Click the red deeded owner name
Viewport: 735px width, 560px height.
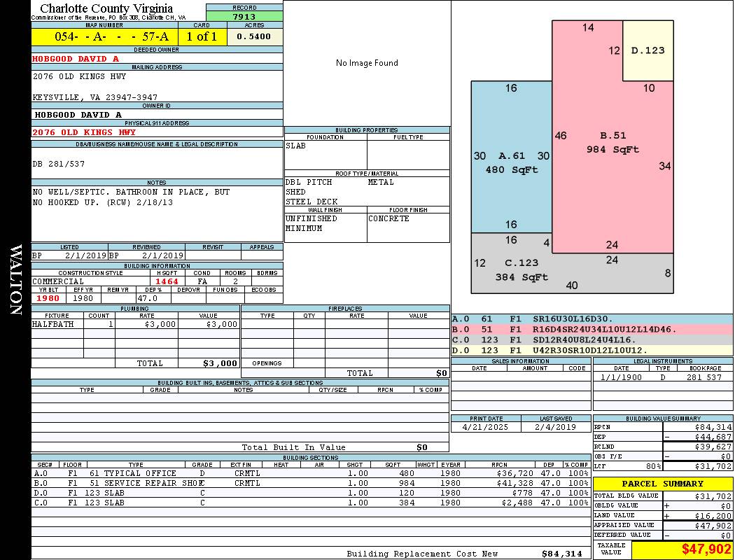pyautogui.click(x=76, y=59)
